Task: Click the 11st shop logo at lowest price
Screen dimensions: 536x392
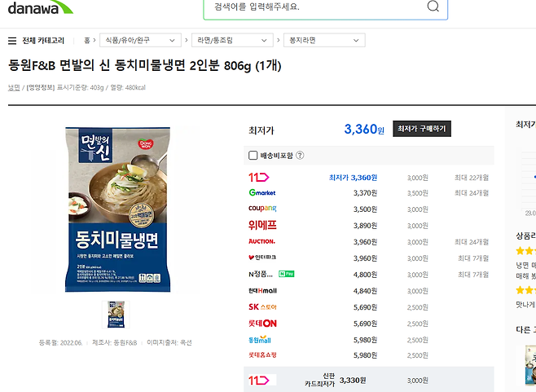Action: (x=259, y=177)
